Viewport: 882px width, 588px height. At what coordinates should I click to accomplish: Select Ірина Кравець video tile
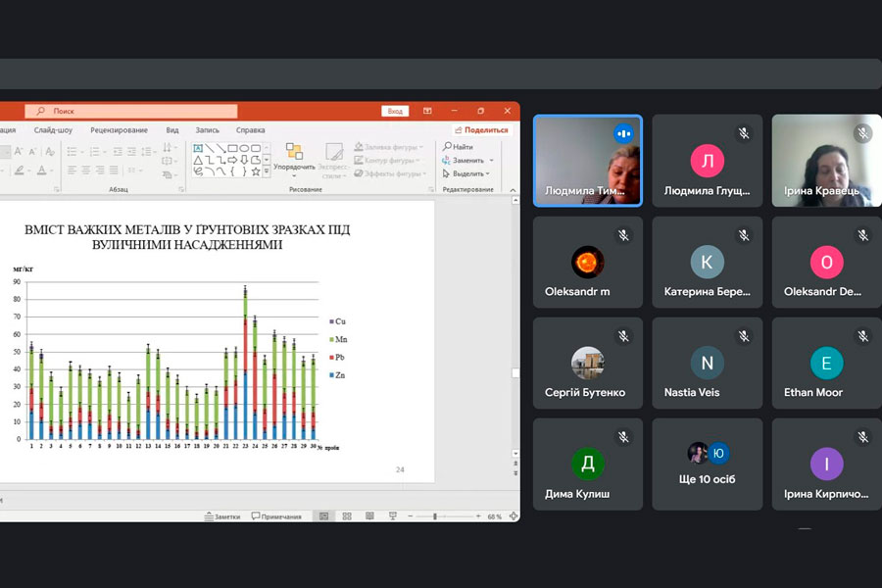826,161
